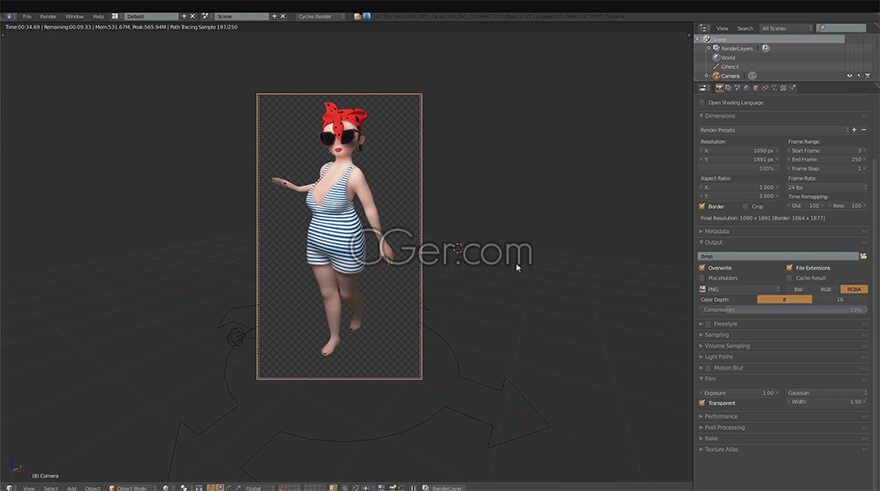
Task: Adjust the resolution percentage slider
Action: [x=738, y=169]
